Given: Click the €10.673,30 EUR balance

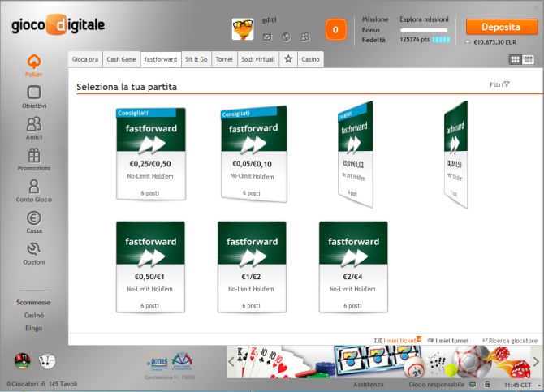Looking at the screenshot, I should click(x=495, y=42).
